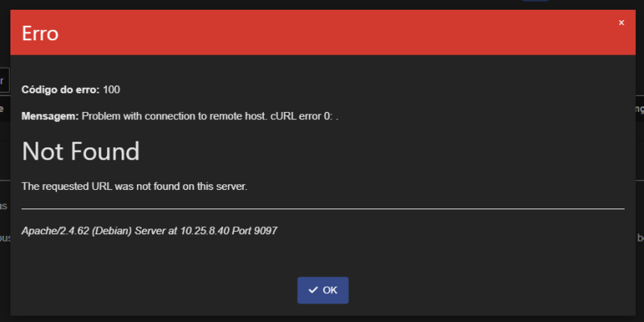This screenshot has height=322, width=644.
Task: Click the "Not Found" heading
Action: pyautogui.click(x=80, y=151)
